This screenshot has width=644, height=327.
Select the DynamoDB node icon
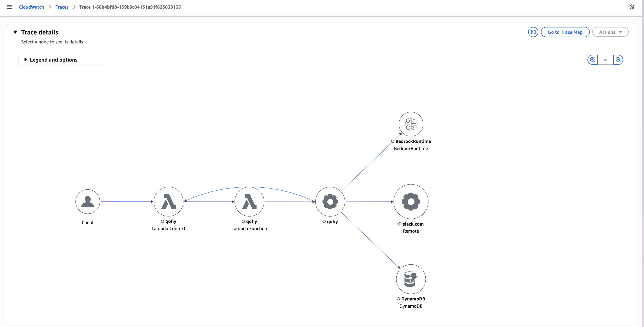pos(411,279)
